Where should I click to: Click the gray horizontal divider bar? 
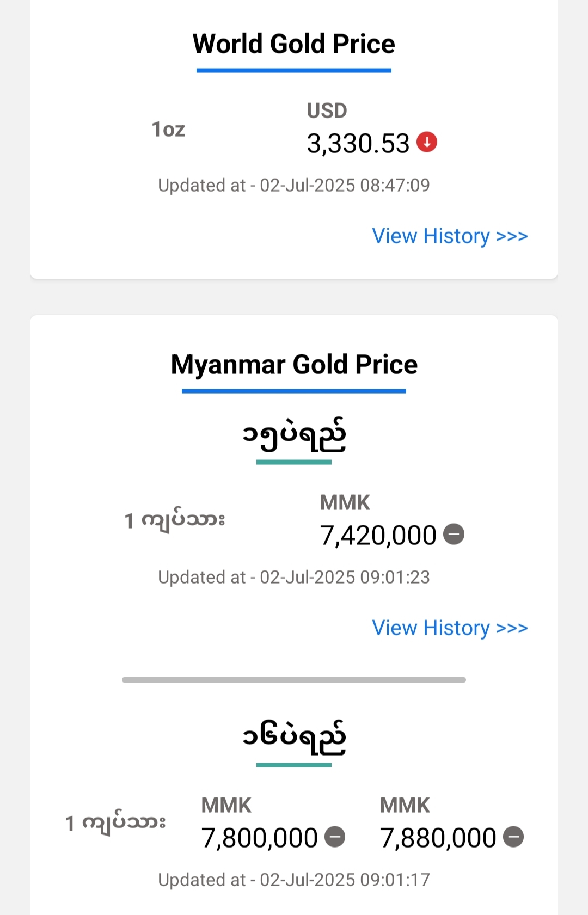(294, 680)
